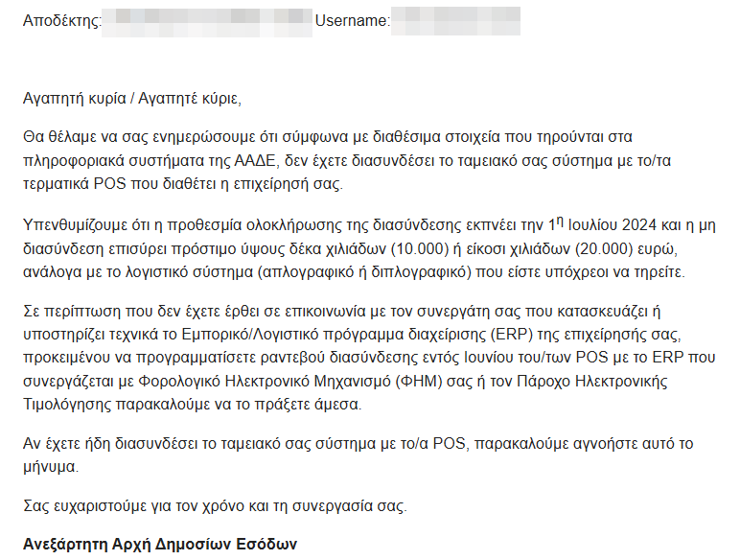Click the date '1η Ιουλίου 2024'
Viewport: 740px width, 560px height.
602,224
